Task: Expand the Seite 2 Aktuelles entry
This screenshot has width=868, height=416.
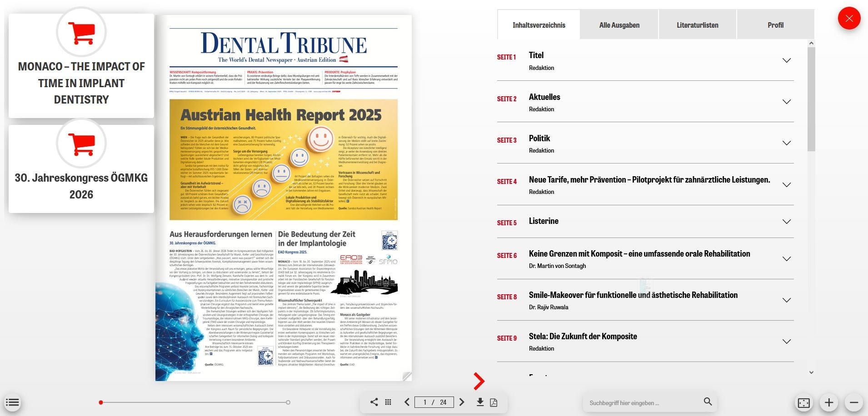Action: (x=787, y=102)
